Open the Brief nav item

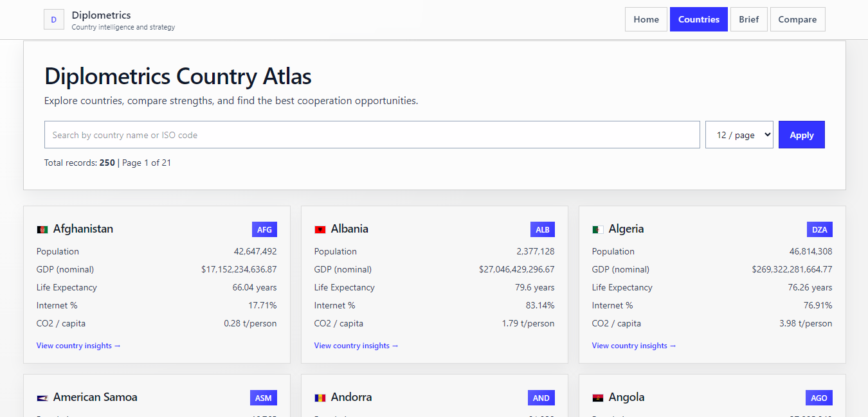tap(748, 19)
